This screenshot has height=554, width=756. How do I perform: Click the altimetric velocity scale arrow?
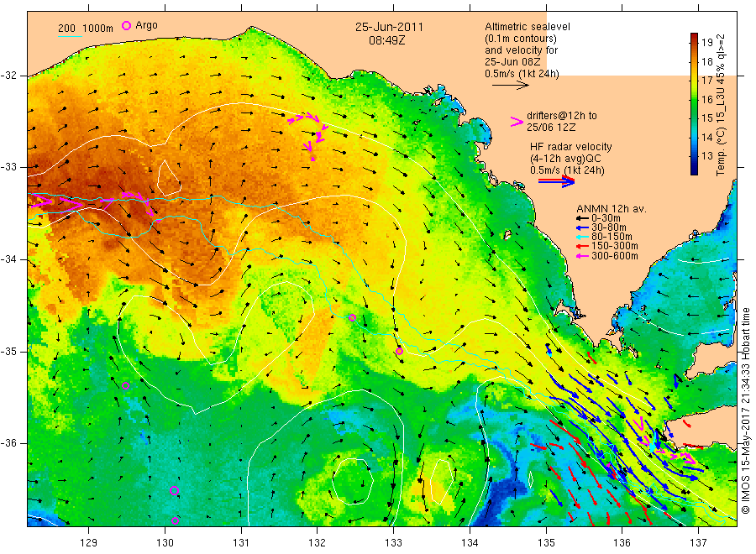[510, 86]
